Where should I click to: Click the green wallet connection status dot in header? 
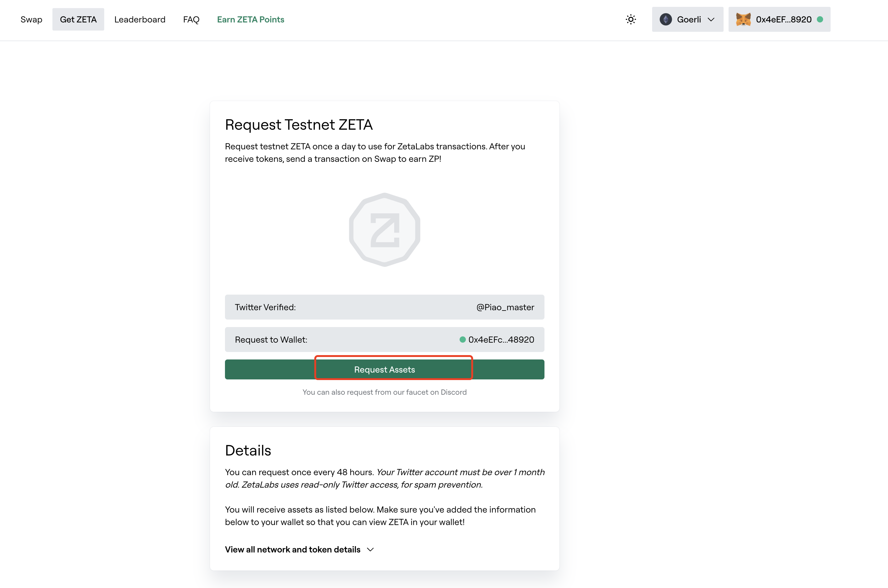pos(820,20)
